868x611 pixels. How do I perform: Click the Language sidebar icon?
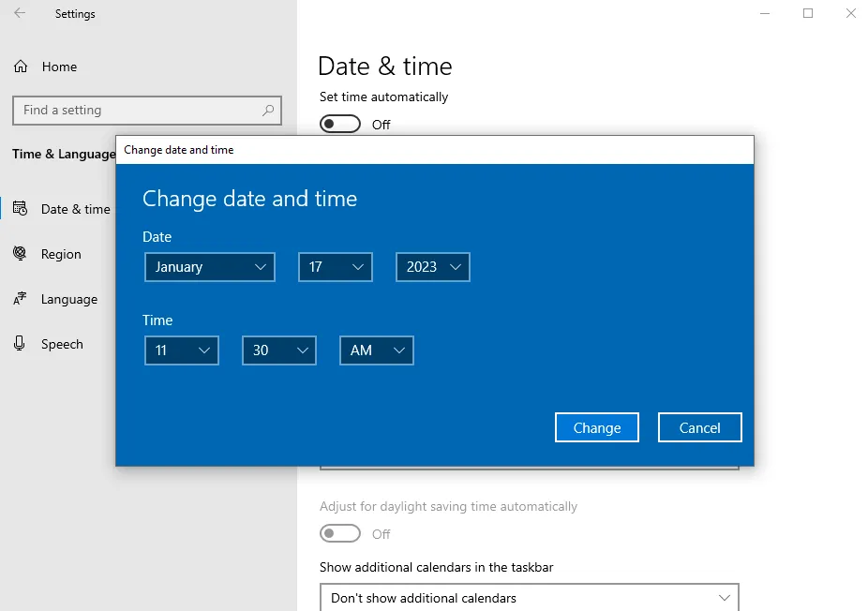pos(20,299)
